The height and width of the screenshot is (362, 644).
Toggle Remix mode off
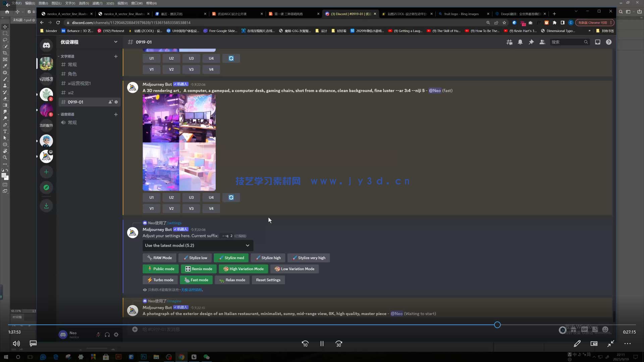click(199, 268)
